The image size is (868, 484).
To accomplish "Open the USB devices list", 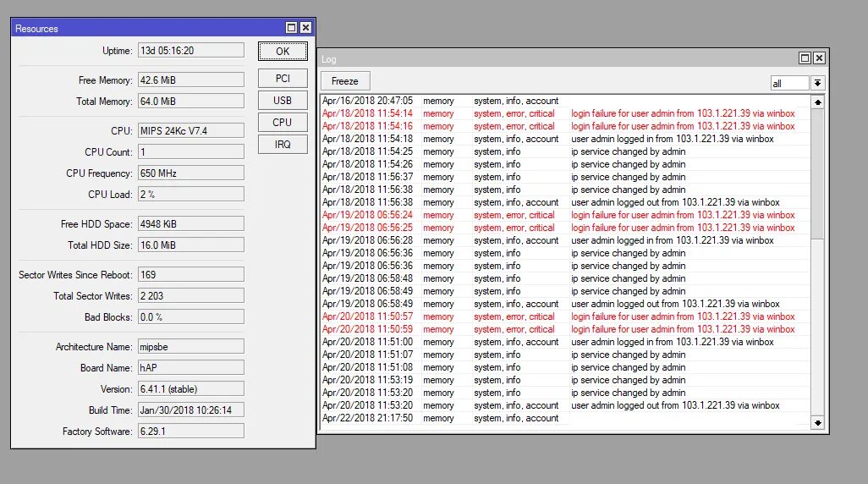I will point(283,100).
